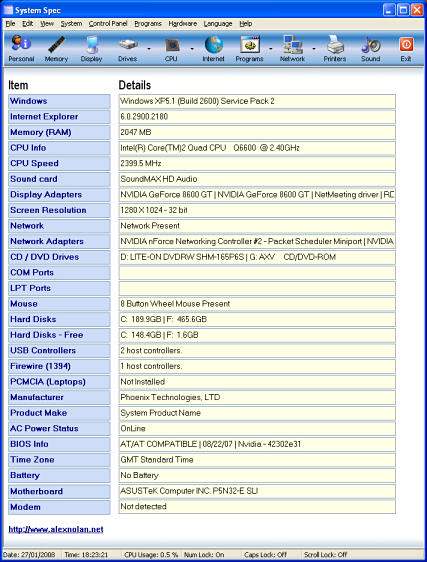Click the SoundMAX HD Audio details field
427x562 pixels.
point(257,179)
